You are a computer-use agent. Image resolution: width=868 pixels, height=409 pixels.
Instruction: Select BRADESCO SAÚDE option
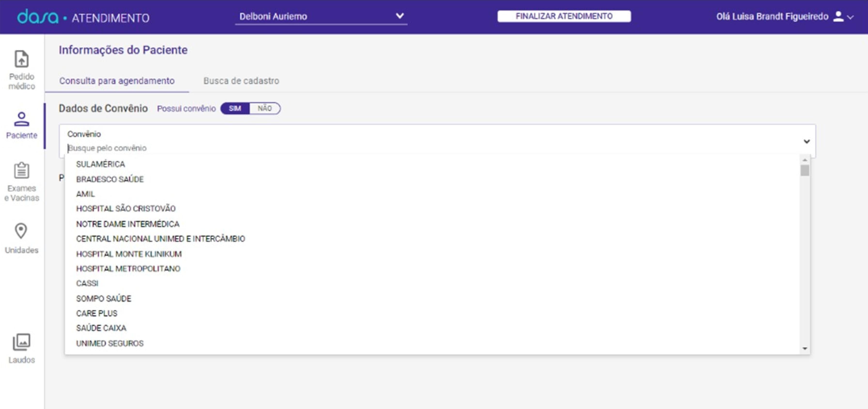(x=432, y=179)
